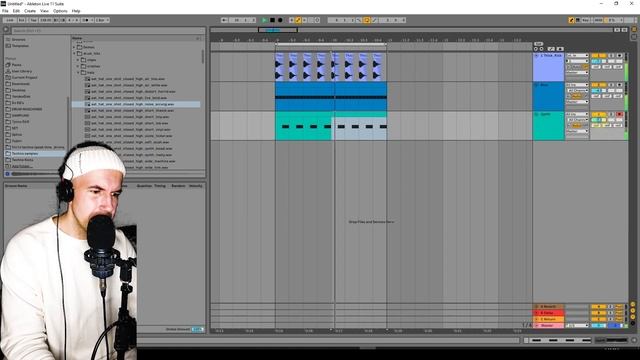Open the Edit menu
Viewport: 640px width, 360px height.
click(x=16, y=11)
